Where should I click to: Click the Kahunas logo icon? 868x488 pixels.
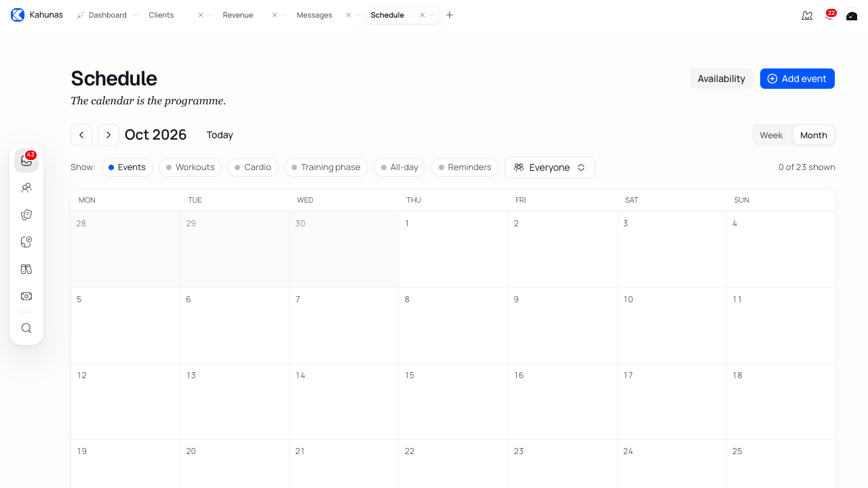click(x=18, y=15)
